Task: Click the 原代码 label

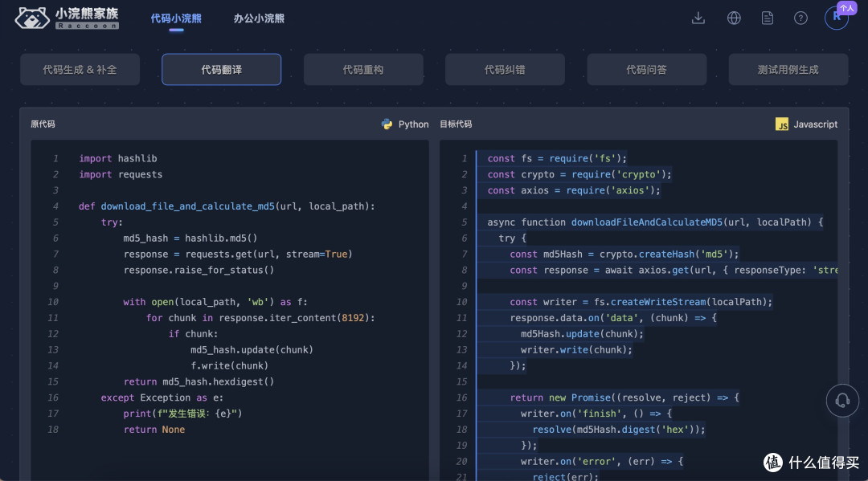Action: [x=43, y=124]
